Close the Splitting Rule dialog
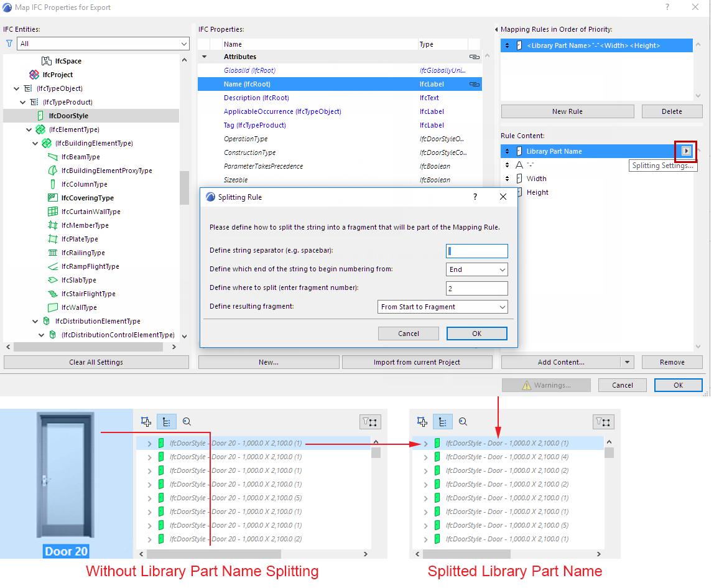 pyautogui.click(x=503, y=197)
